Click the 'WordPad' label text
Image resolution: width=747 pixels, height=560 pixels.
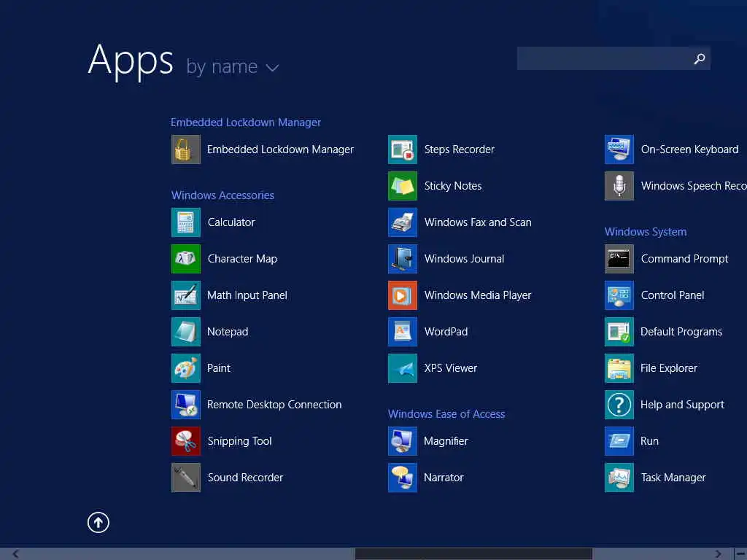click(446, 332)
